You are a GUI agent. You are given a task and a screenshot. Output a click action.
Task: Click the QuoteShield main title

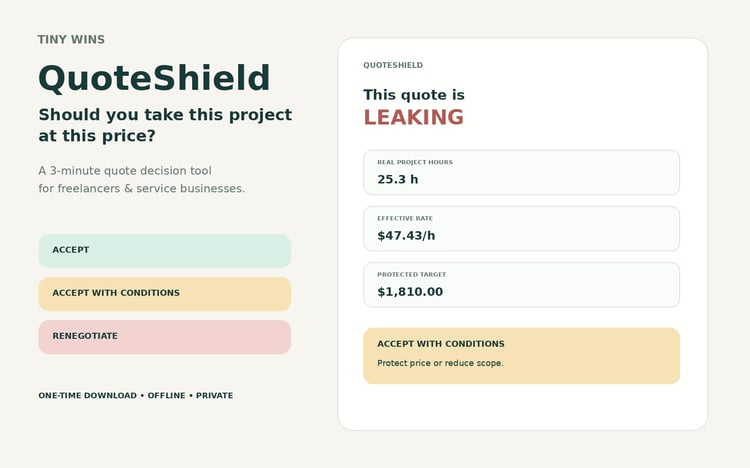pyautogui.click(x=154, y=78)
